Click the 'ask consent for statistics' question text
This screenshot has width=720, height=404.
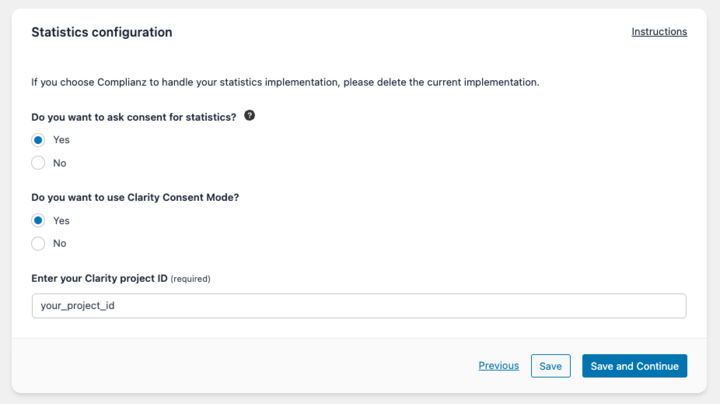coord(133,117)
